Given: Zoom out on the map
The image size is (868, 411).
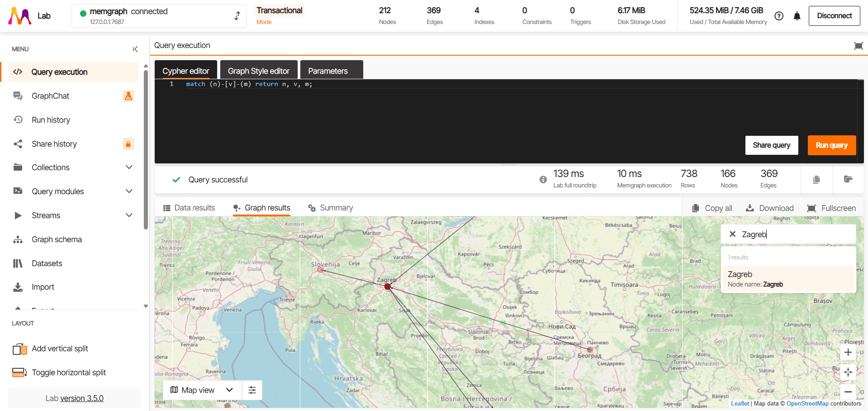Looking at the screenshot, I should pos(848,392).
